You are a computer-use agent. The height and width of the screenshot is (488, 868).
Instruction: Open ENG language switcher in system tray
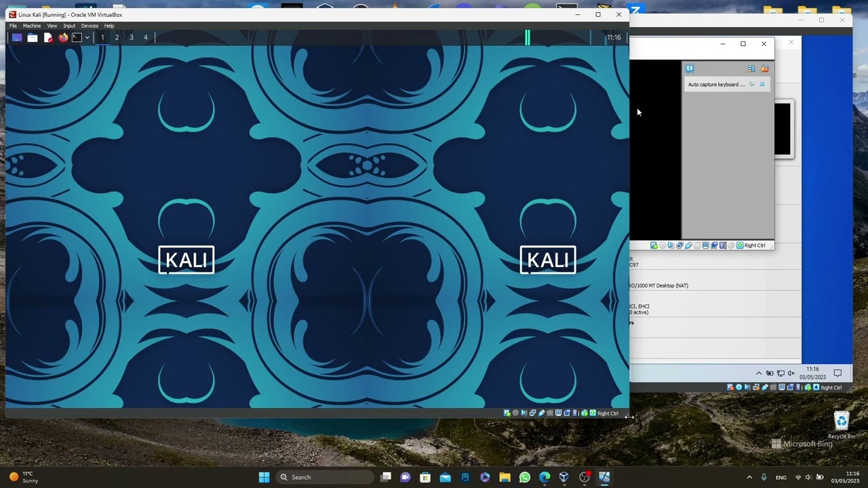click(x=781, y=477)
